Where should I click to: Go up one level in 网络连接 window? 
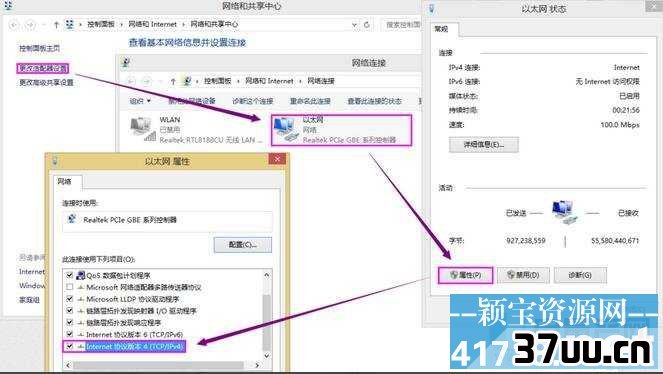point(173,81)
